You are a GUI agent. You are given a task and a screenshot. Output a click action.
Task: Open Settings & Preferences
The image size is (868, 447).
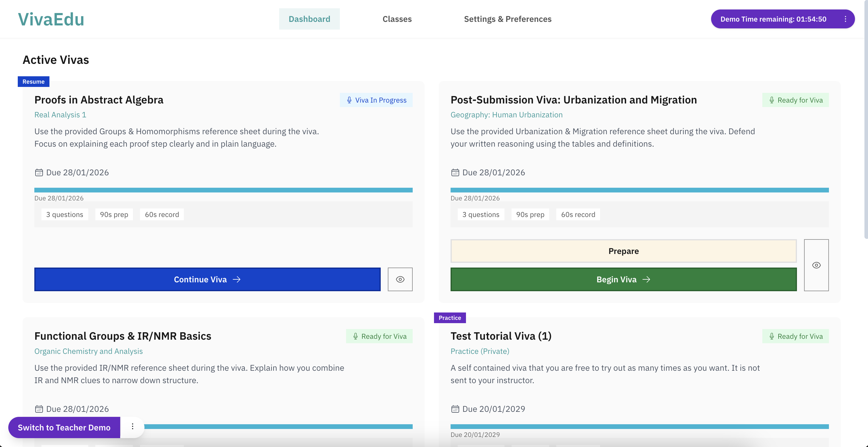pyautogui.click(x=507, y=19)
